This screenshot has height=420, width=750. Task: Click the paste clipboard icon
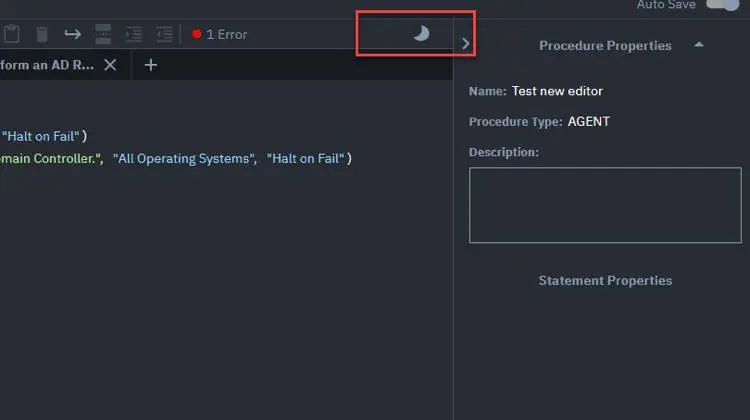pyautogui.click(x=11, y=34)
